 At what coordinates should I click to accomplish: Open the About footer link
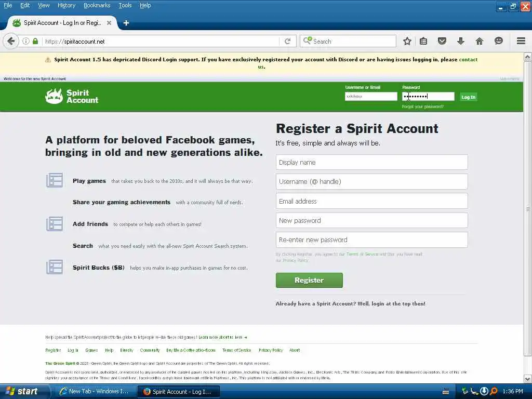pos(295,350)
